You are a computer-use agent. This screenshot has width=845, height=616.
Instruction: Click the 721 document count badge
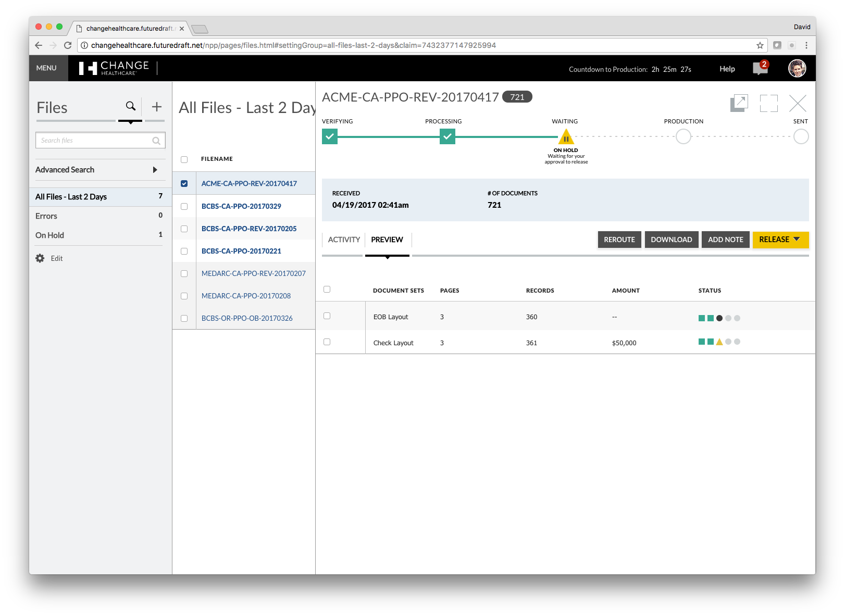(517, 97)
